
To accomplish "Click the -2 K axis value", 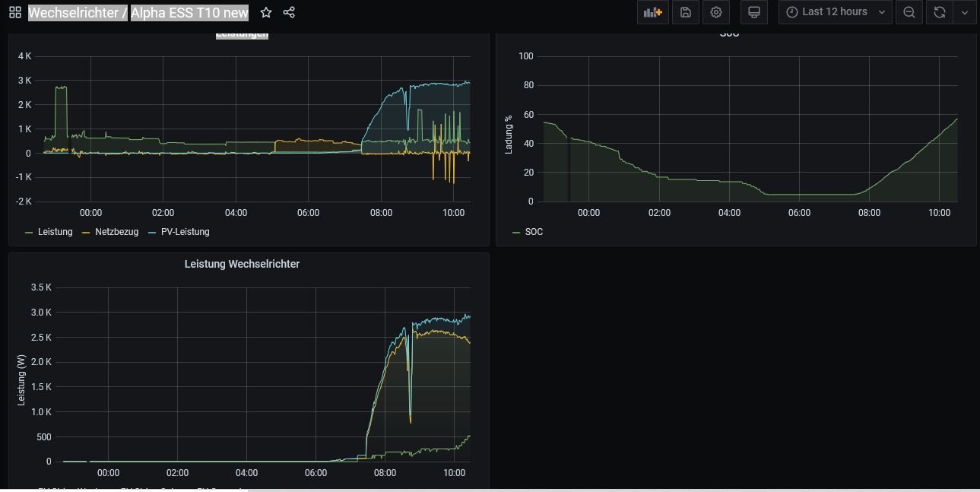I will (x=24, y=202).
